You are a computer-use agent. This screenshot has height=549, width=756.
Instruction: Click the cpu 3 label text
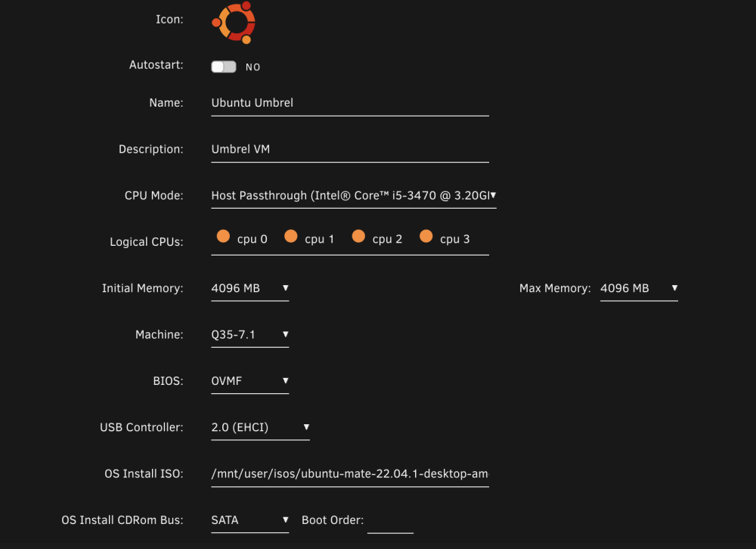[x=454, y=239]
